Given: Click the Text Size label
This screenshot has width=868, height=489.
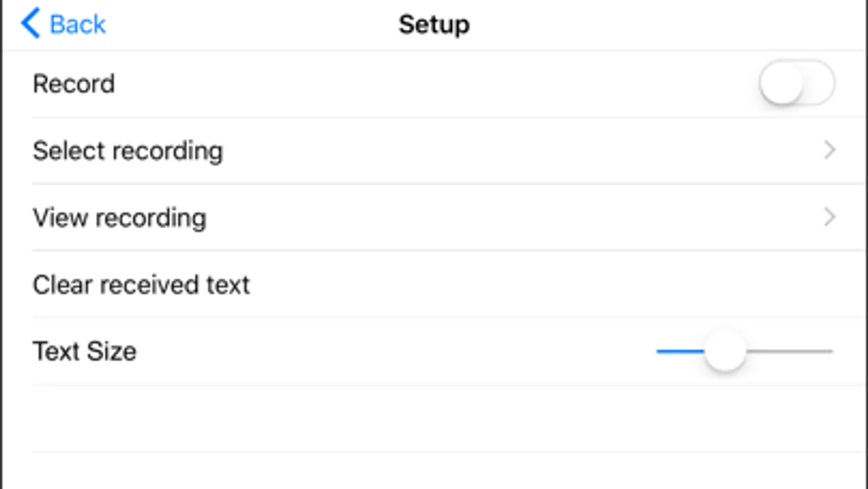Looking at the screenshot, I should click(x=85, y=351).
